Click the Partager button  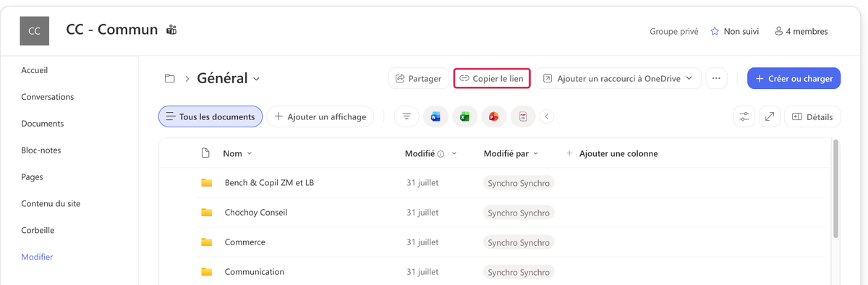pyautogui.click(x=419, y=78)
